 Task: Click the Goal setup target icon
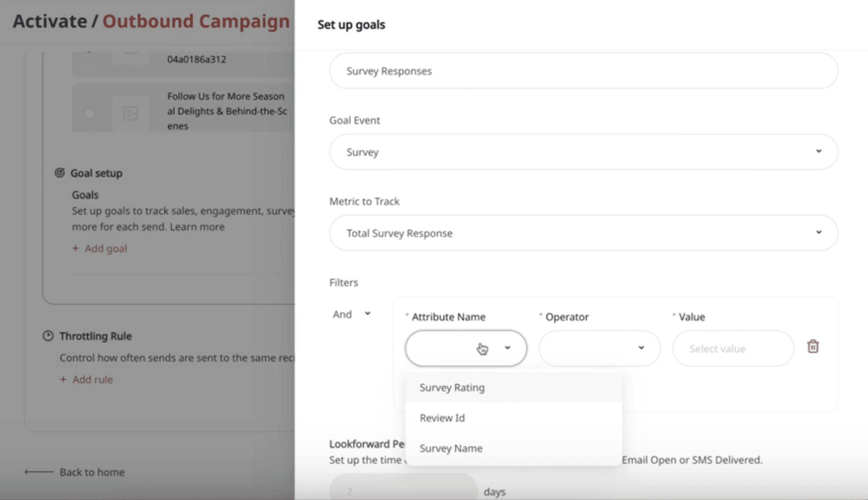[60, 173]
